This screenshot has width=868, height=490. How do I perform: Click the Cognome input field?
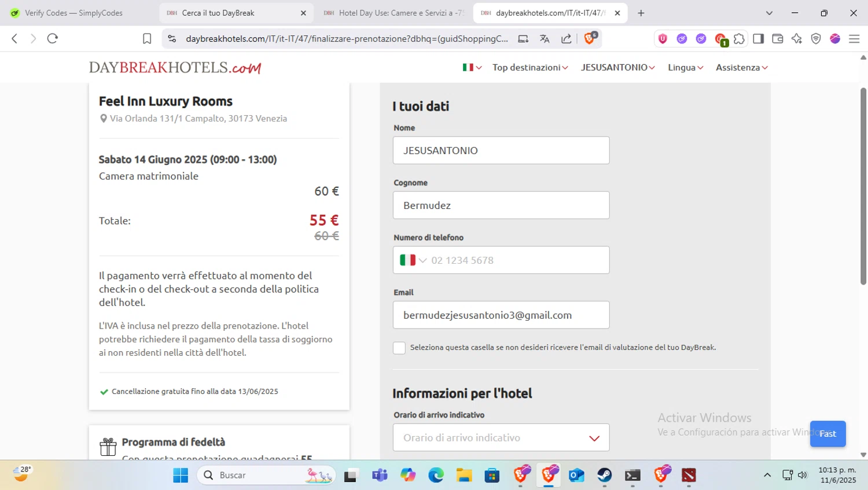(x=501, y=205)
